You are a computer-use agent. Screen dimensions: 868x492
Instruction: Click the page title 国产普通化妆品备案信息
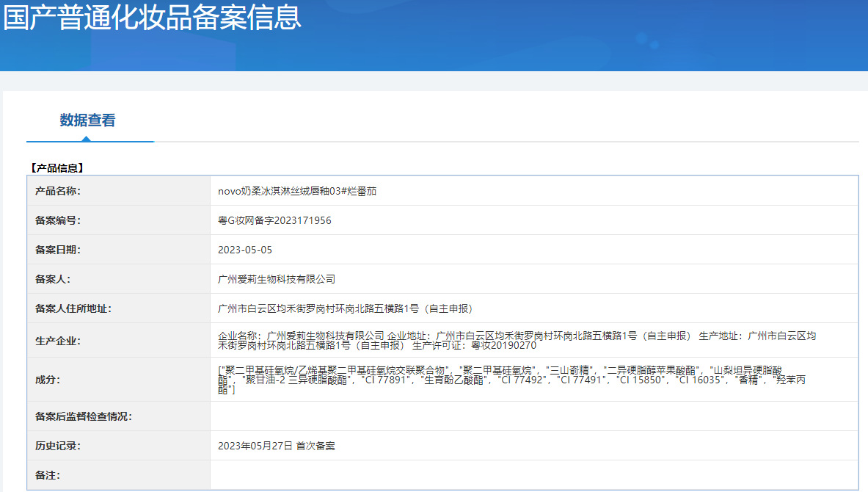click(x=152, y=17)
